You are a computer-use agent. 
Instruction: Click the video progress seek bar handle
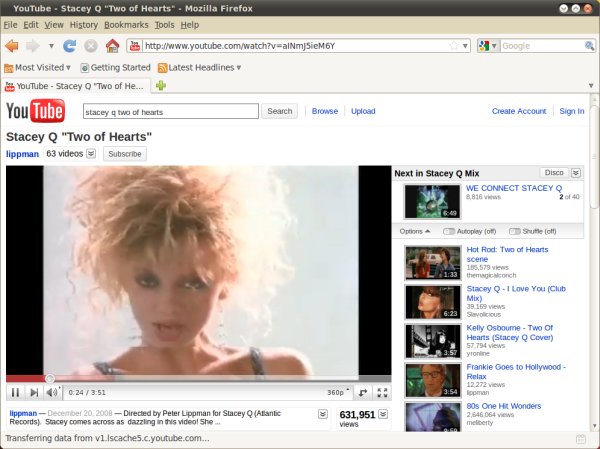tap(49, 379)
